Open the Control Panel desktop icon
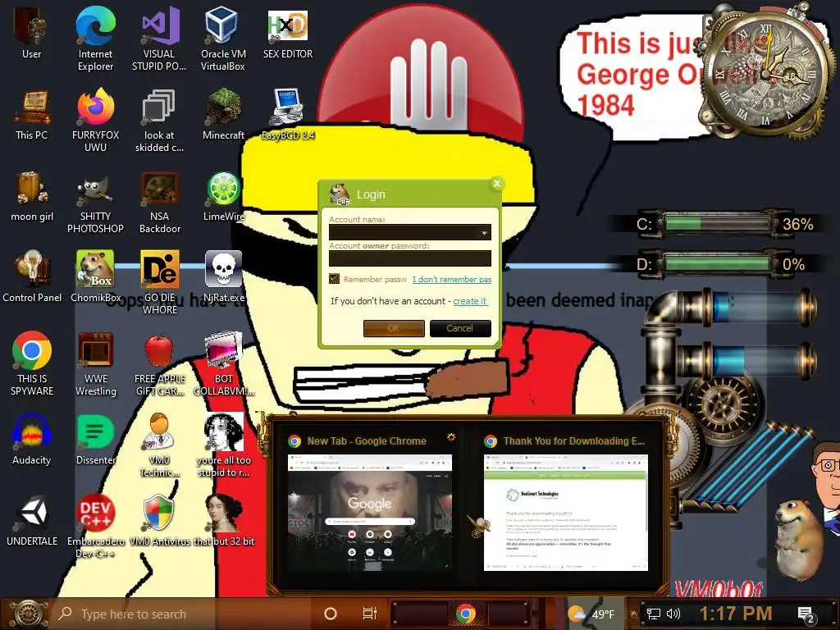The height and width of the screenshot is (630, 840). coord(32,277)
